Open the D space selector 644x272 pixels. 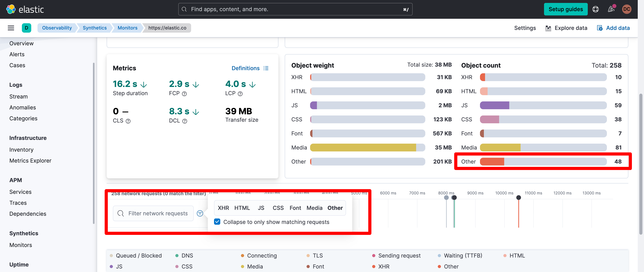click(27, 28)
